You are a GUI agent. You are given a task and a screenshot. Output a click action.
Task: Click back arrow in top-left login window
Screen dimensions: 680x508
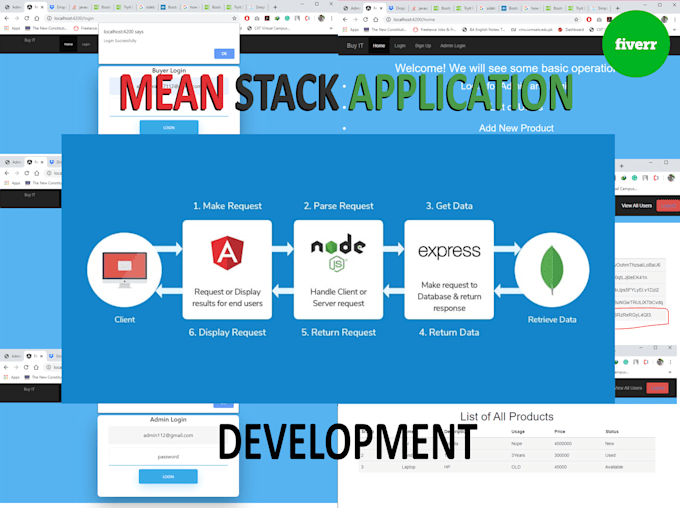pyautogui.click(x=7, y=18)
